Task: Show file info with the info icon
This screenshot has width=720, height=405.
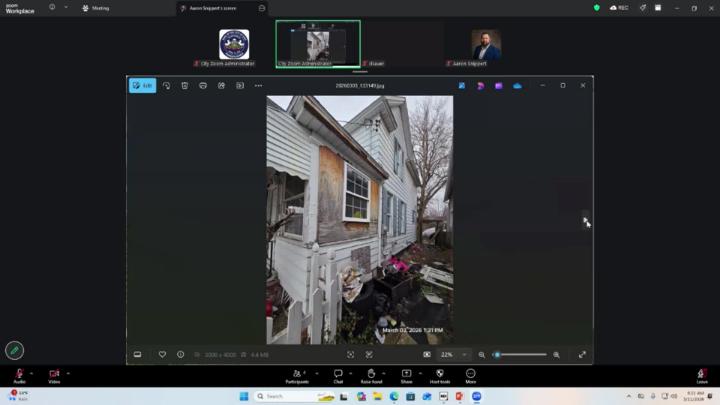Action: click(x=180, y=354)
